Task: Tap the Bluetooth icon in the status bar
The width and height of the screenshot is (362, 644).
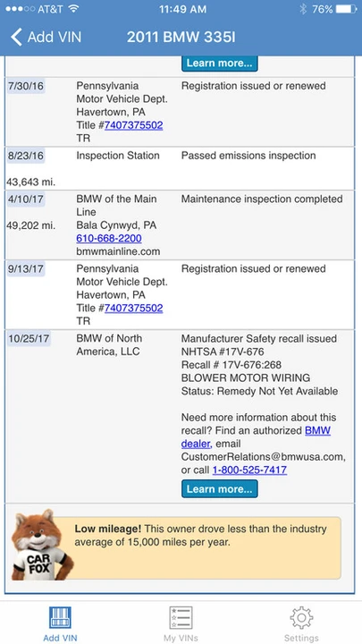Action: point(303,9)
